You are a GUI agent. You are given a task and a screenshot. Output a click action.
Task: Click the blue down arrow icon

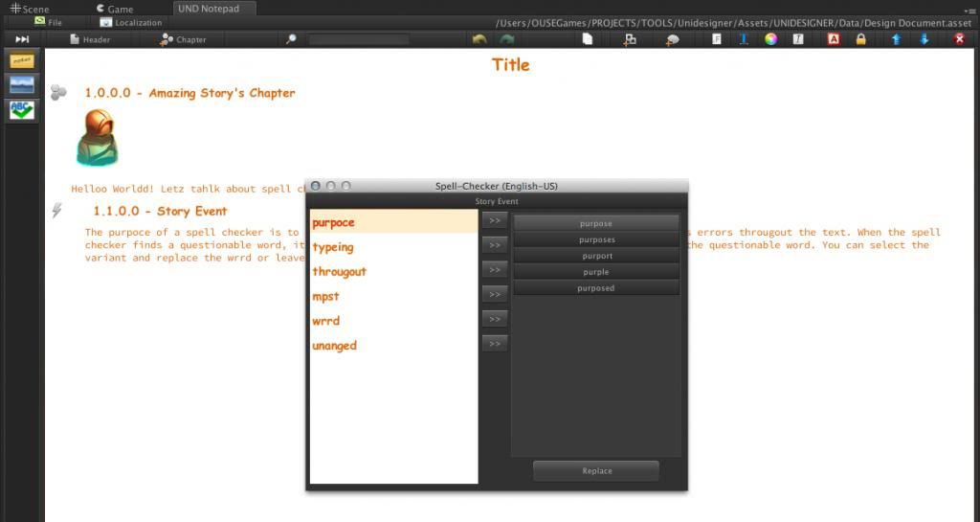[924, 39]
